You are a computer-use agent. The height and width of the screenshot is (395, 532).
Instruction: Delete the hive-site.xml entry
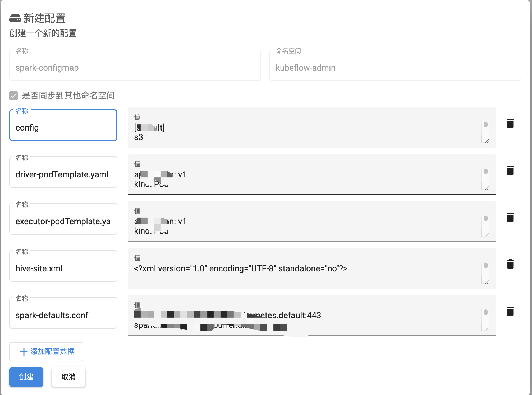click(x=510, y=264)
